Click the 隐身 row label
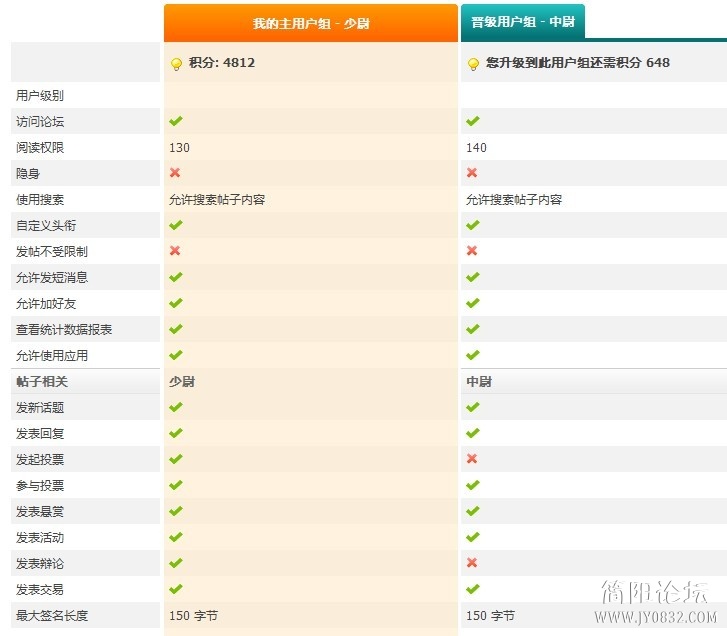 [x=28, y=173]
